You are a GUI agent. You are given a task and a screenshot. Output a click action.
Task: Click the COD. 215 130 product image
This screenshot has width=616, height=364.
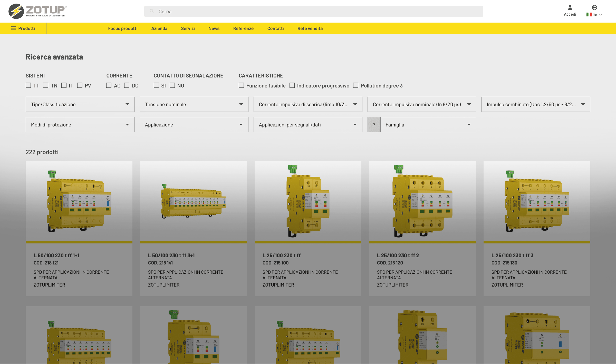point(537,201)
